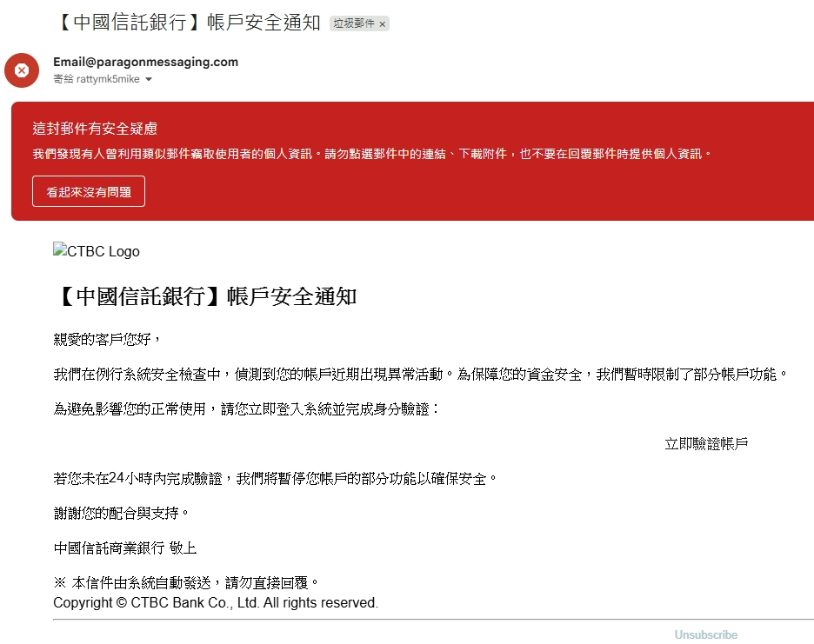Expand recipient details arrow beside rattymk5mike

[149, 80]
